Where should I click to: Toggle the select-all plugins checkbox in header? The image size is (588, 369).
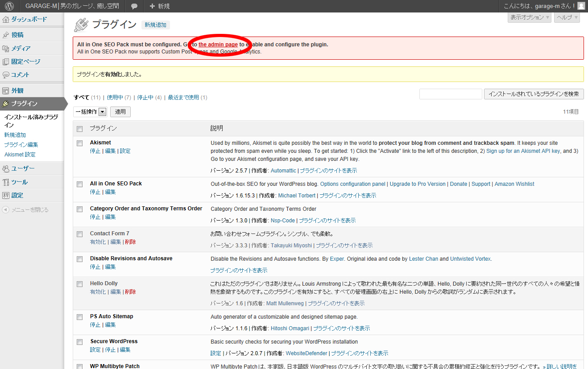point(80,129)
